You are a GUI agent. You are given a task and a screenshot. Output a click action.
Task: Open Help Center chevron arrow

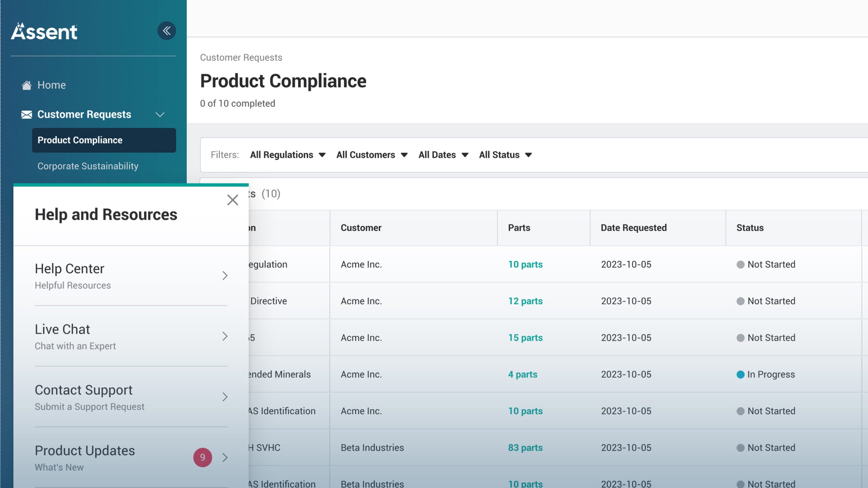click(x=225, y=276)
